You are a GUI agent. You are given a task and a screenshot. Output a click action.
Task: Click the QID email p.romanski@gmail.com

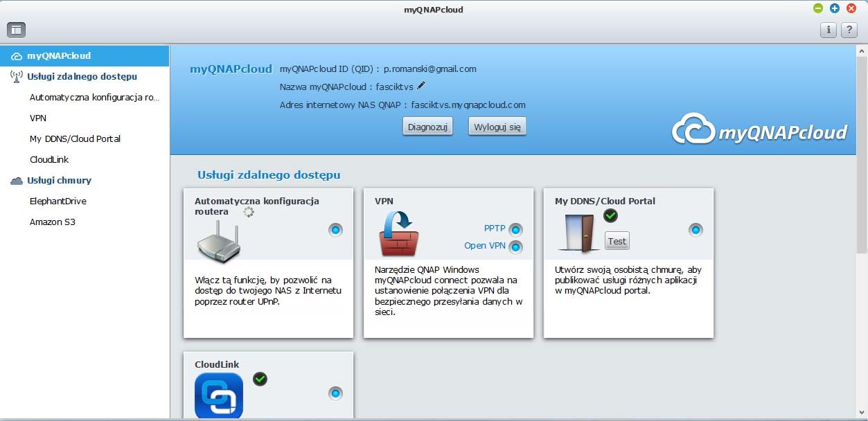(430, 69)
